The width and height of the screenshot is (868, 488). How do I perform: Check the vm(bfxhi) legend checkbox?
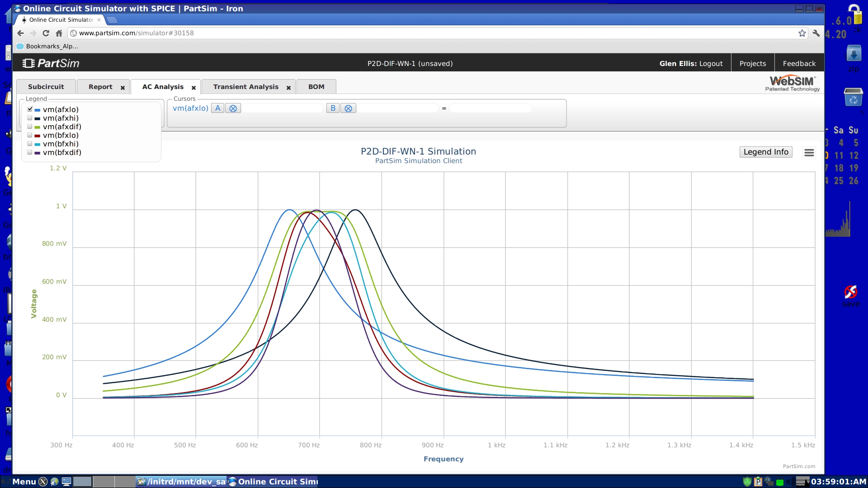[x=30, y=144]
